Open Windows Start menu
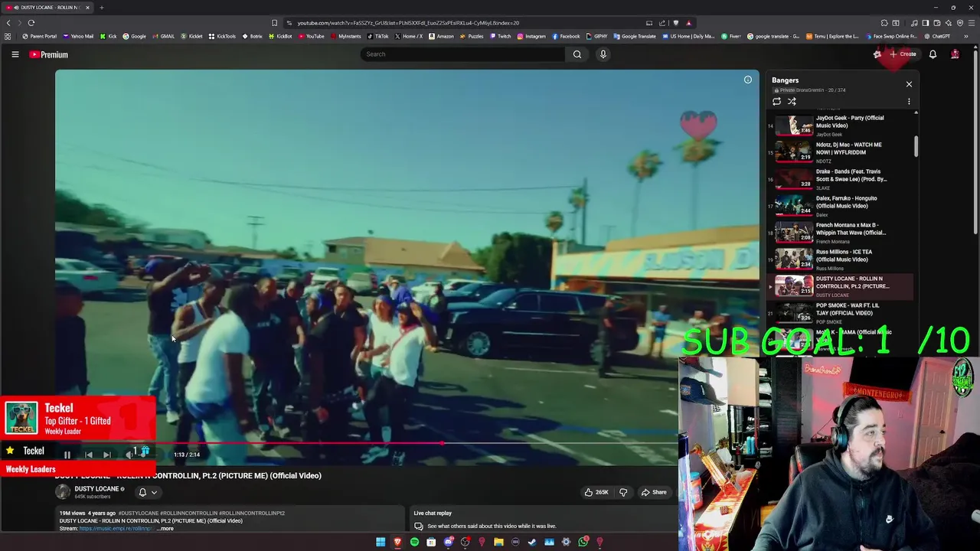 click(381, 542)
